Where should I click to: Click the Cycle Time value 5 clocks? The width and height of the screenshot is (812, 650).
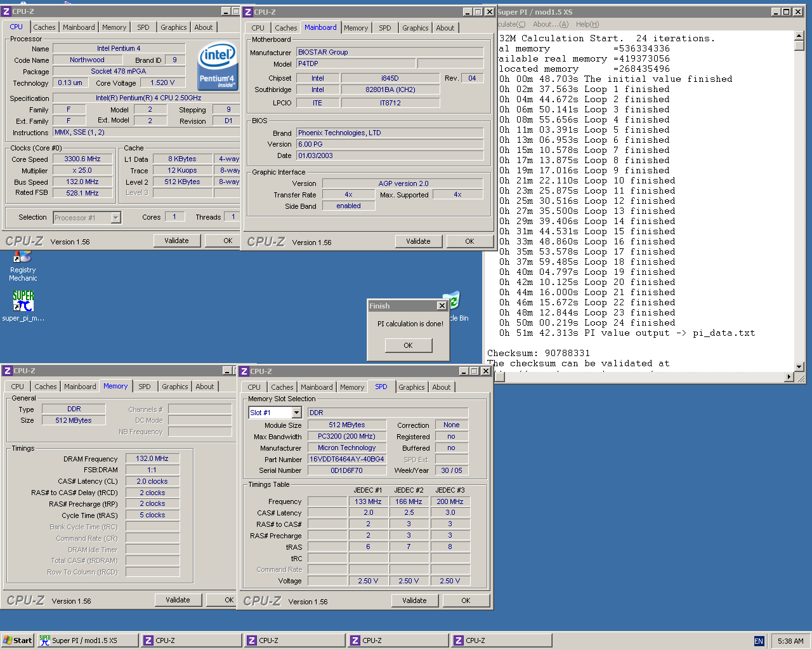(152, 515)
